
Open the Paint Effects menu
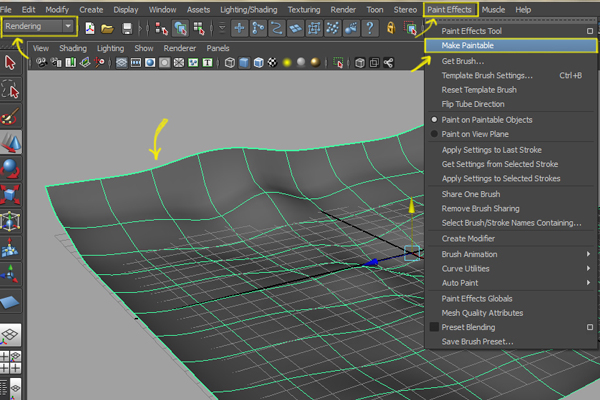tap(450, 10)
